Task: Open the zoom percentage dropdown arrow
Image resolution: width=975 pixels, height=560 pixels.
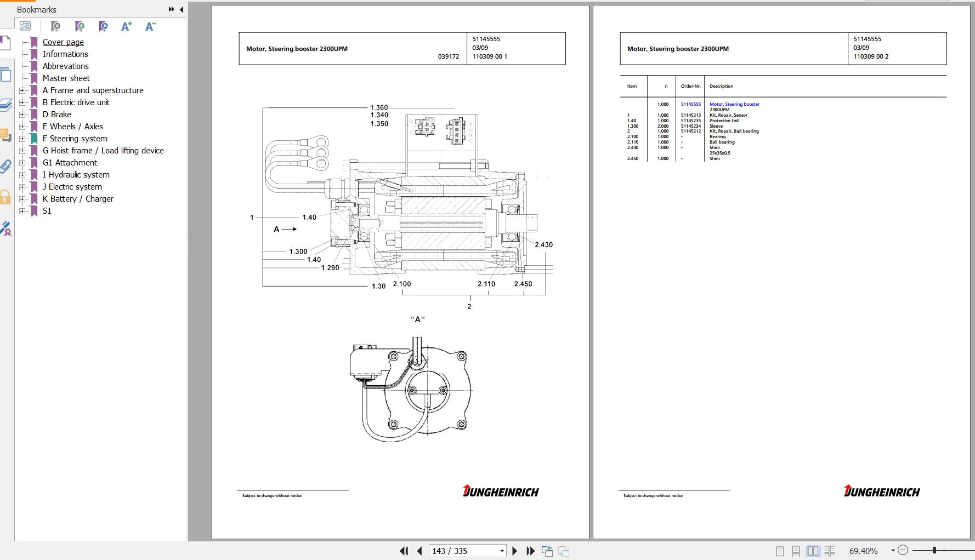Action: [893, 551]
